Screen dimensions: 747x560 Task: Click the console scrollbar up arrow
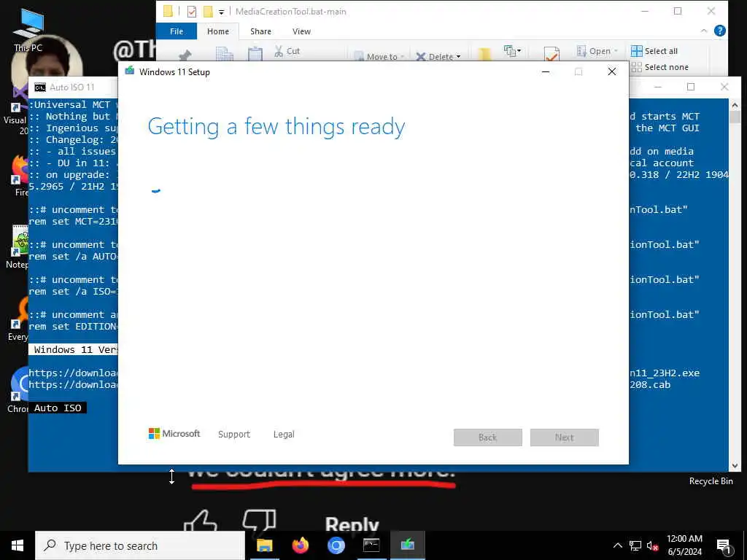[x=734, y=105]
